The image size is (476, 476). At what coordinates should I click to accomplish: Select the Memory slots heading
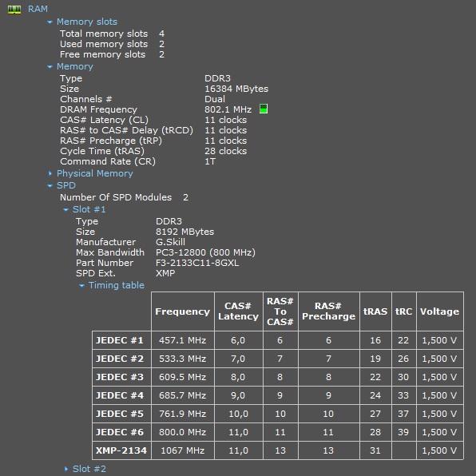coord(87,22)
